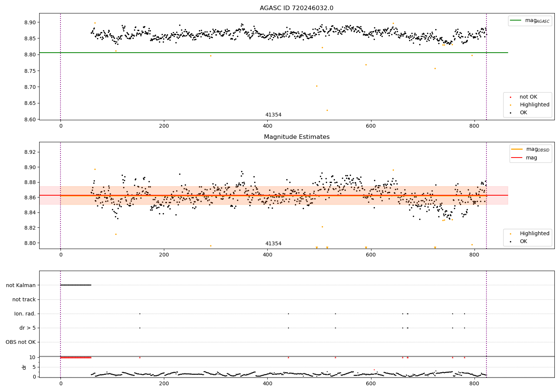Click the 41354 label in top plot
The image size is (560, 392).
[x=273, y=115]
